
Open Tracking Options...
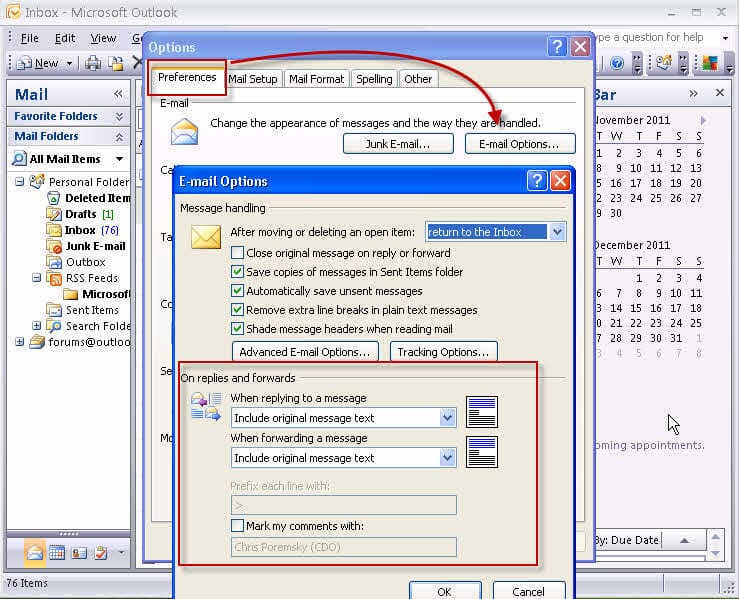click(443, 352)
